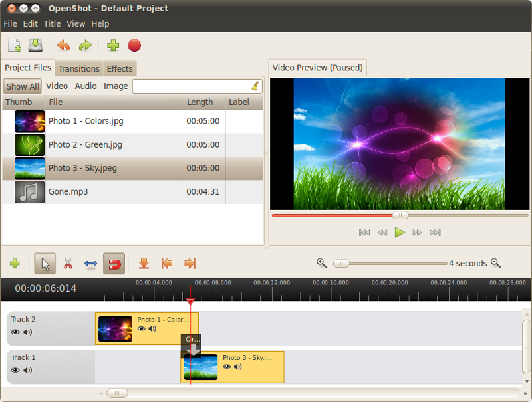Hide Track 2 using its eye toggle
Image resolution: width=532 pixels, height=402 pixels.
click(15, 332)
